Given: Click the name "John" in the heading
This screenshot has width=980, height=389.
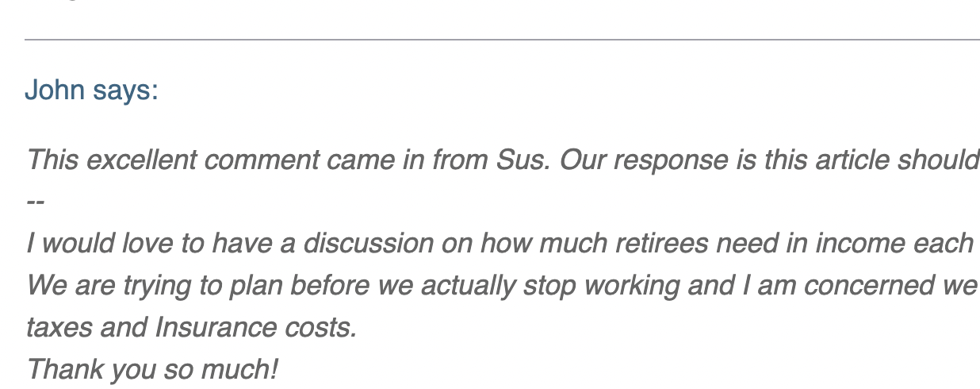Looking at the screenshot, I should tap(55, 91).
